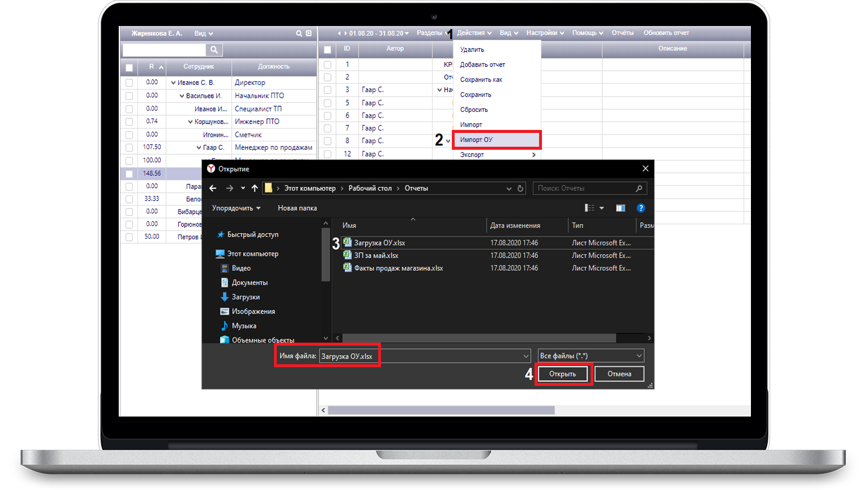Screen dimensions: 868x490
Task: Click the Excel icon of ЗП за май.xlsx
Action: [347, 255]
